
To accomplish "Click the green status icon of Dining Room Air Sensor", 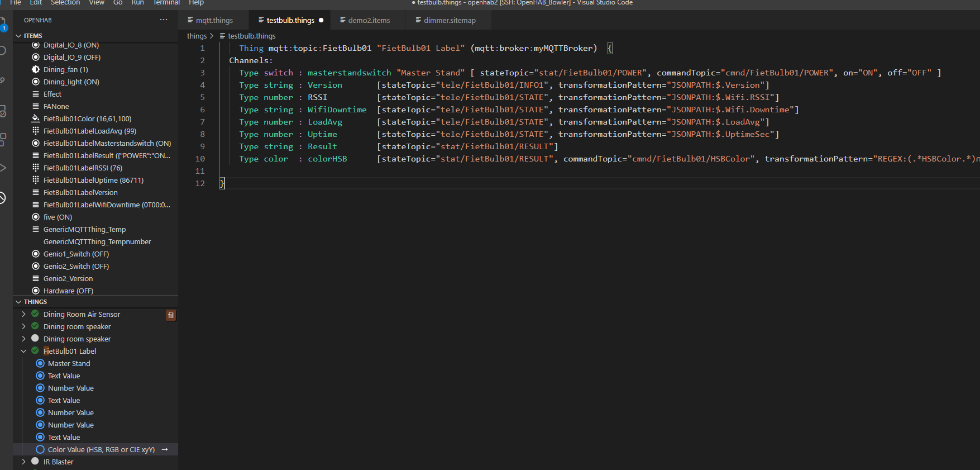I will coord(35,314).
